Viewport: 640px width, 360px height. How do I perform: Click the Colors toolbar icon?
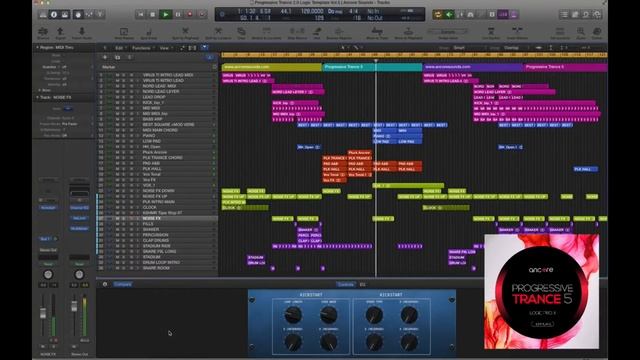pyautogui.click(x=597, y=33)
